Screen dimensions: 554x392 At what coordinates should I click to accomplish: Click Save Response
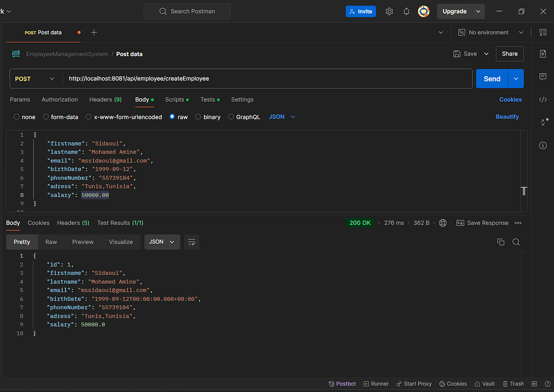[482, 223]
